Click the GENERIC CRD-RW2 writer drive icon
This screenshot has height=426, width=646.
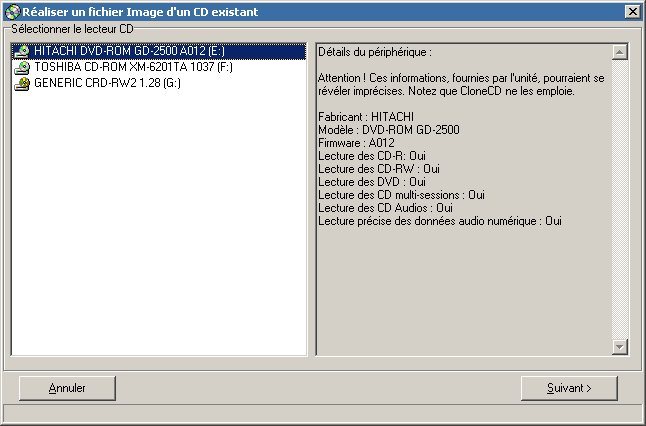tap(21, 84)
